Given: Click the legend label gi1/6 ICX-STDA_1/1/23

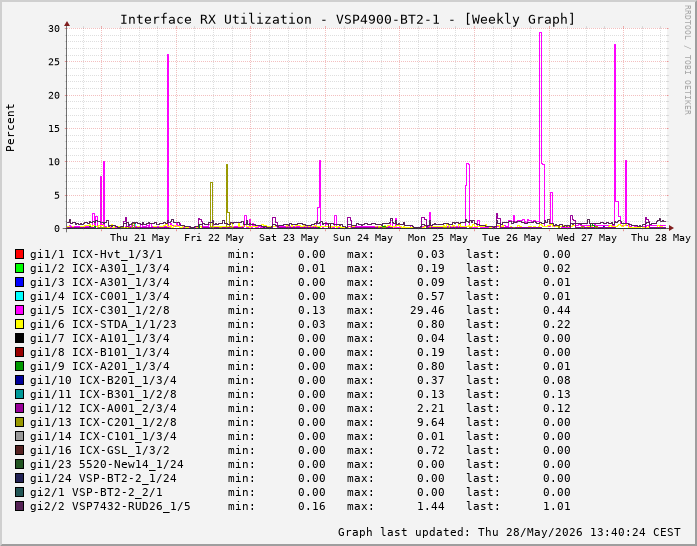Looking at the screenshot, I should (103, 324).
